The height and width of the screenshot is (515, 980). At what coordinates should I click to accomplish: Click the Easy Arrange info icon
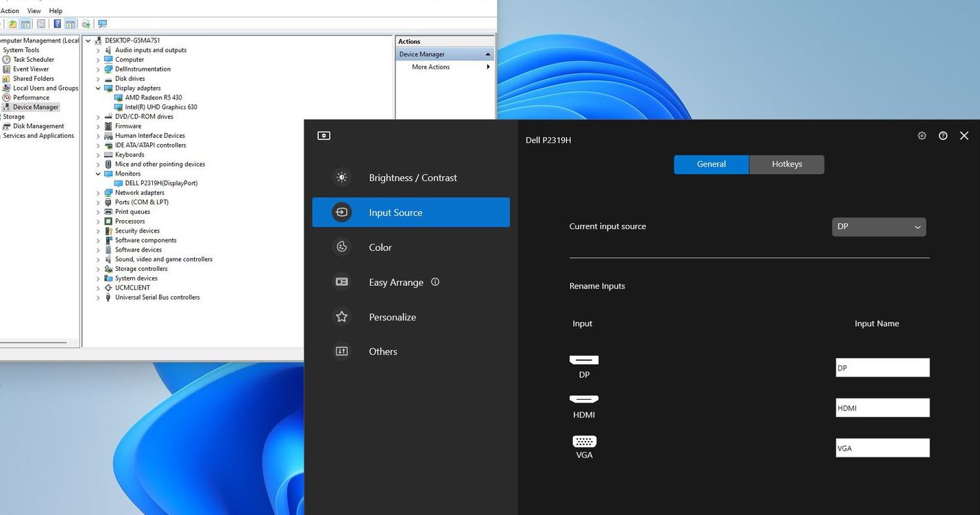434,282
